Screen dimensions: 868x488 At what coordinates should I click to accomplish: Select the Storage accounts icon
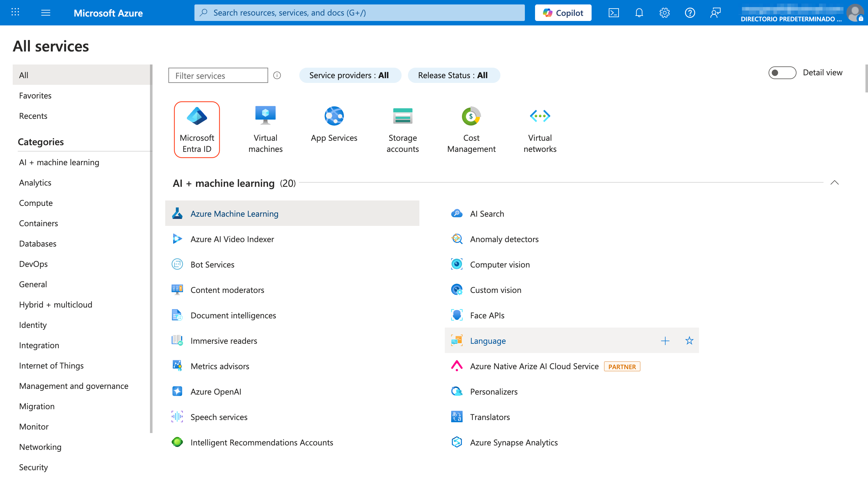point(403,129)
